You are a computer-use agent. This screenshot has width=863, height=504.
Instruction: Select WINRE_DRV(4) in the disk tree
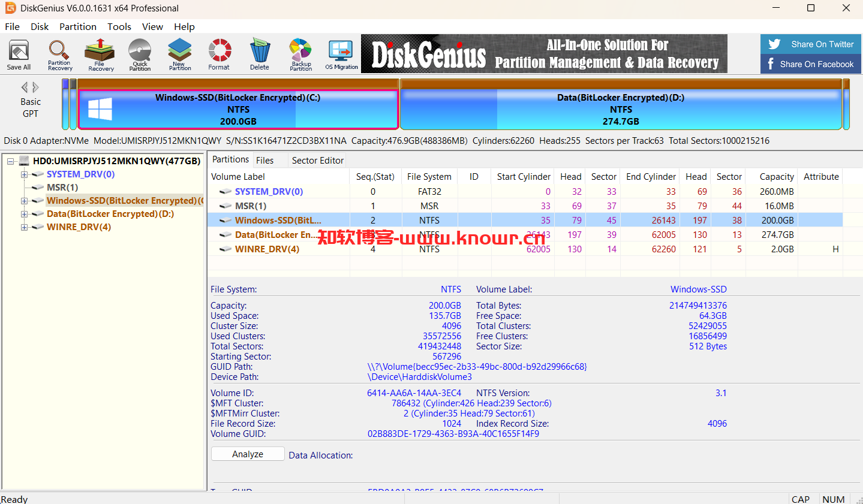tap(79, 227)
